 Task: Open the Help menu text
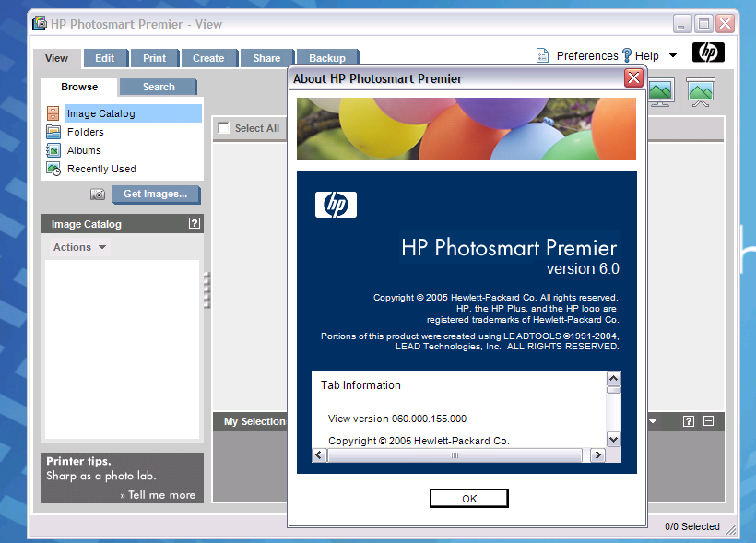tap(647, 56)
